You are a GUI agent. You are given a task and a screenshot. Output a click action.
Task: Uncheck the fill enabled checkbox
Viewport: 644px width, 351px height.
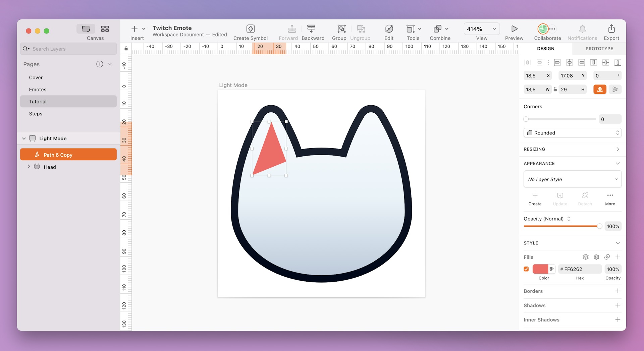[x=526, y=269]
